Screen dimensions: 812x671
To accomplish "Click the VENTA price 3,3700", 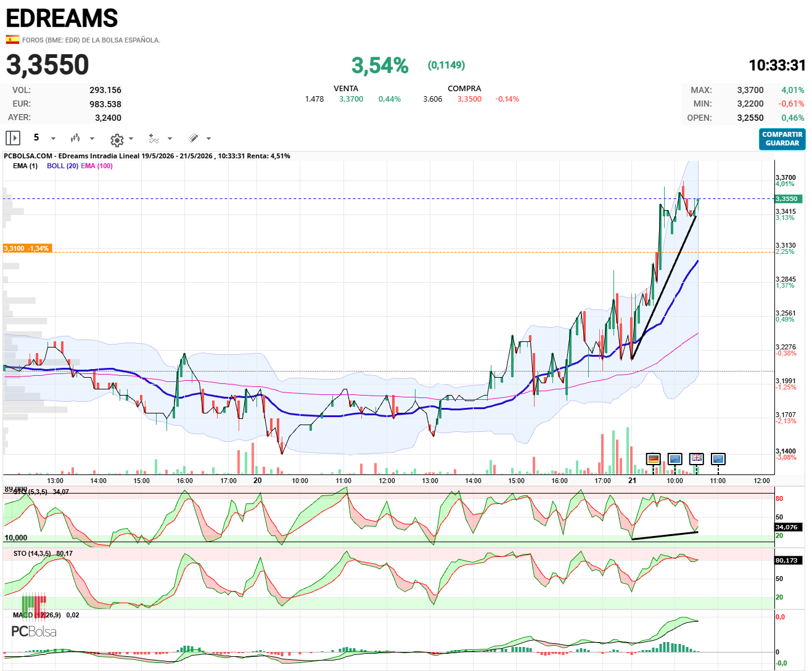I will click(x=351, y=99).
